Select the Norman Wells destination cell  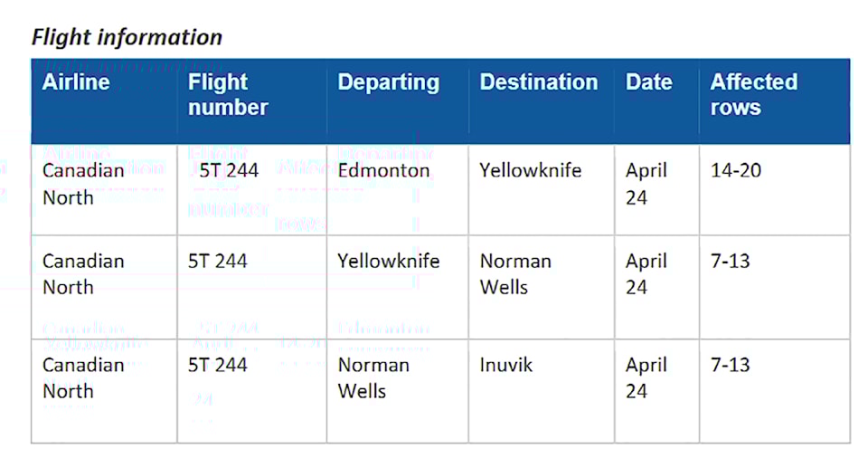click(515, 274)
